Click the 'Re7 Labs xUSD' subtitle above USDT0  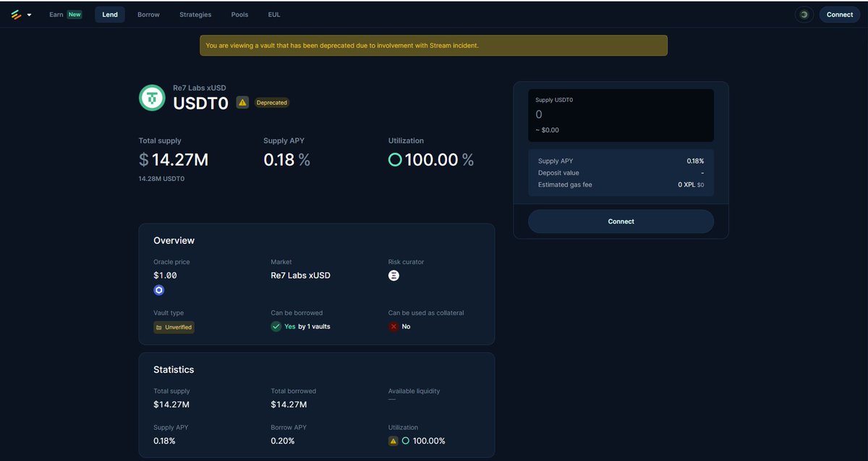click(199, 88)
